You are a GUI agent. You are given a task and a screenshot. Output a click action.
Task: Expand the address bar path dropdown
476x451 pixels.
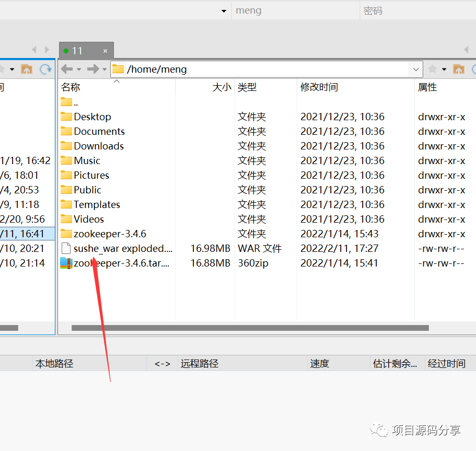click(x=415, y=69)
